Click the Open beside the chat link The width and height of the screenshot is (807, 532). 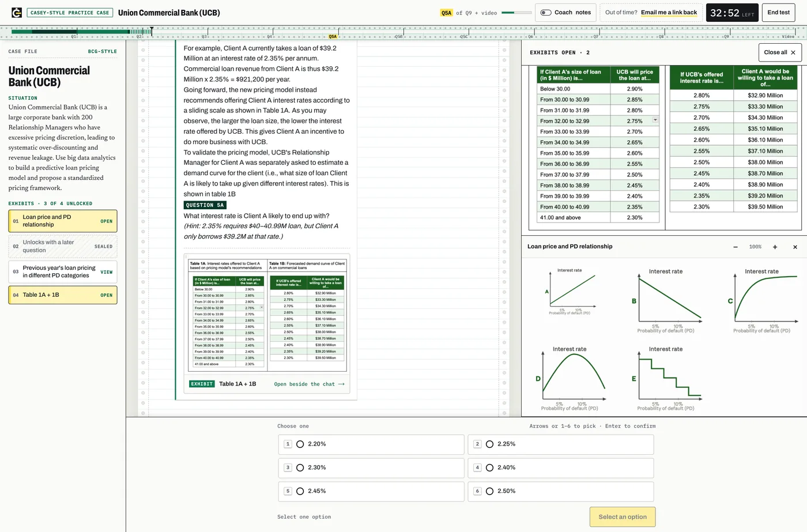pos(309,384)
